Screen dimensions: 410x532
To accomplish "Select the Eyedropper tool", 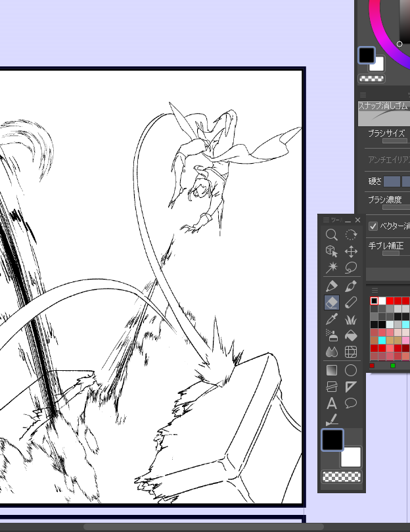I will pyautogui.click(x=331, y=319).
